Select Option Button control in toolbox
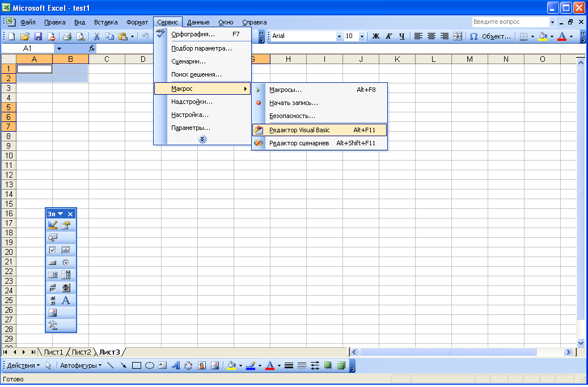The height and width of the screenshot is (387, 588). (x=66, y=263)
